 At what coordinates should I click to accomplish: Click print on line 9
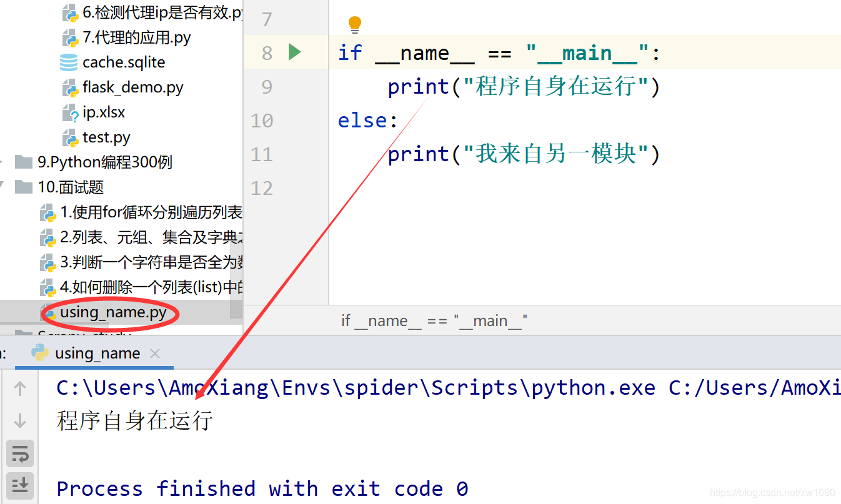[x=419, y=86]
